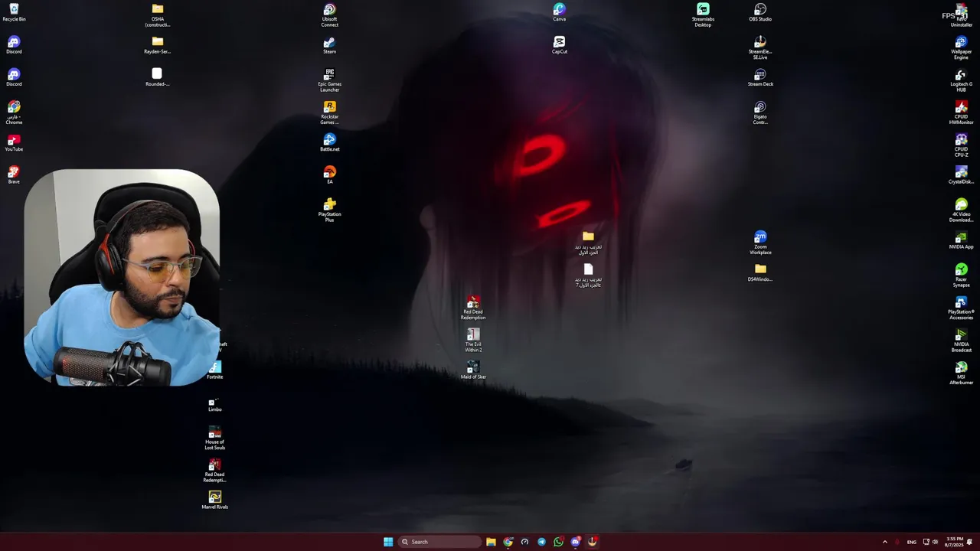This screenshot has width=980, height=551.
Task: Open the PlayStation Plus shortcut
Action: (x=329, y=210)
